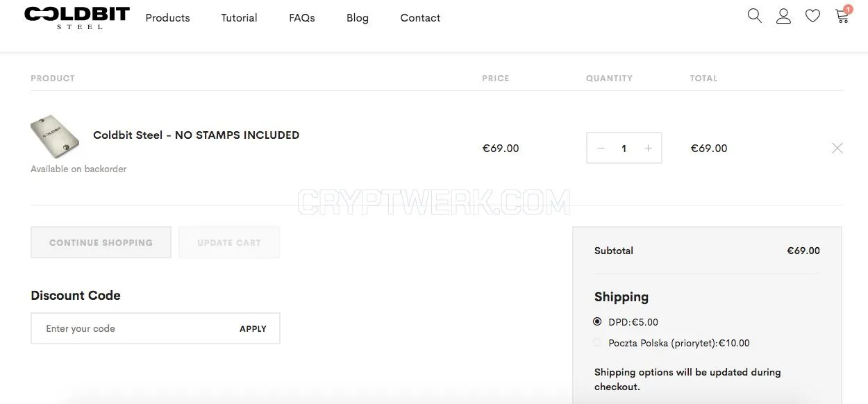
Task: Apply the discount code
Action: pyautogui.click(x=253, y=329)
